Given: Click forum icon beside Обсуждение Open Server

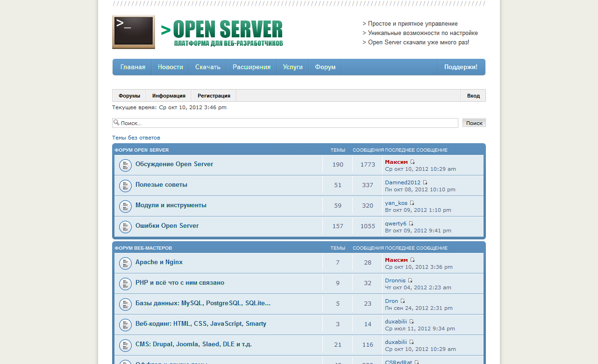Looking at the screenshot, I should point(125,165).
